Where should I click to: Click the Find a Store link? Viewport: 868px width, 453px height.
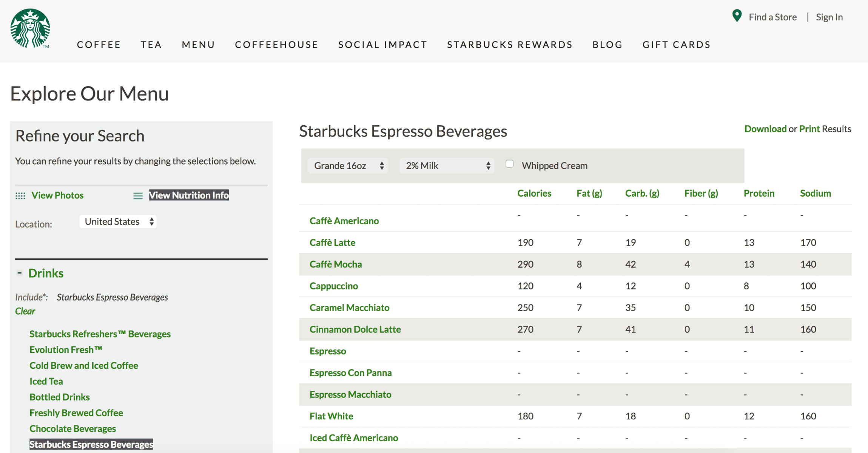(773, 17)
